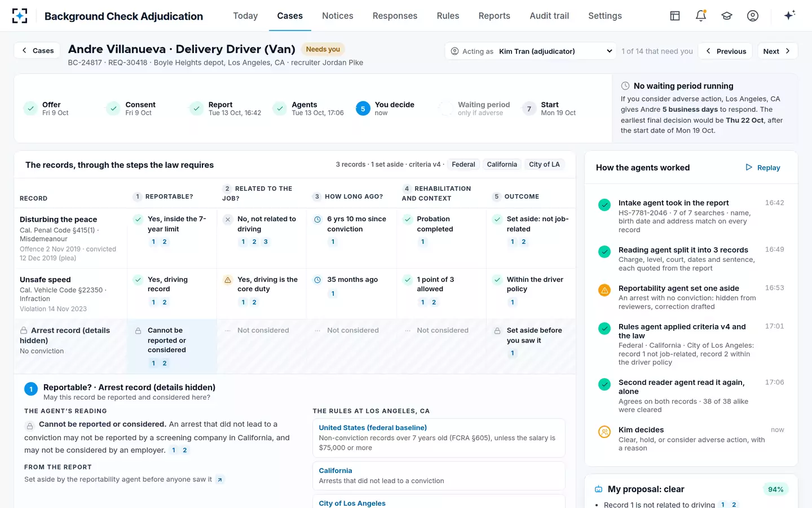
Task: Click the app logo icon
Action: pyautogui.click(x=20, y=16)
